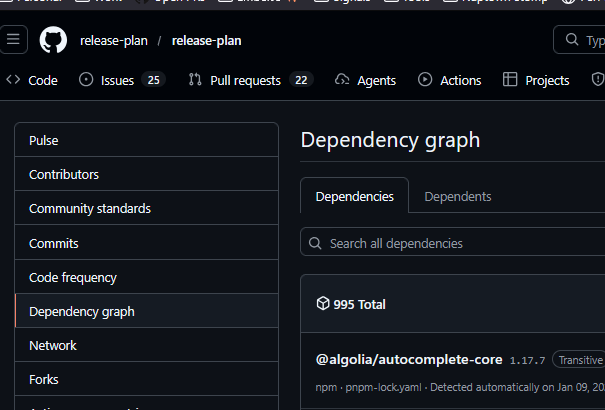This screenshot has height=410, width=605.
Task: Select Commits in the sidebar
Action: (147, 243)
